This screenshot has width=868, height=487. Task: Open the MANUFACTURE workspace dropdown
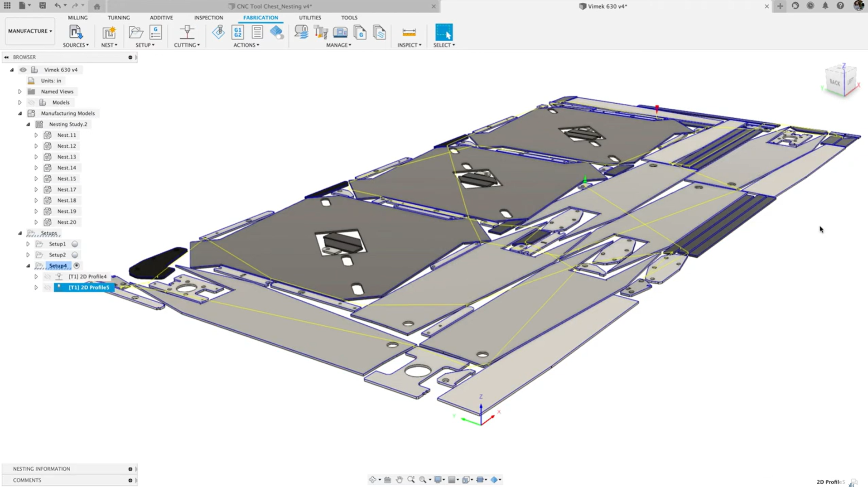(30, 31)
